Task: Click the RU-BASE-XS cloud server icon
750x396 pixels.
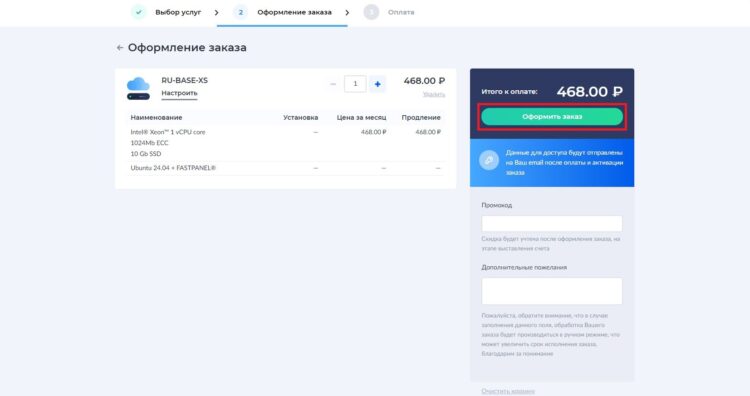Action: [138, 88]
